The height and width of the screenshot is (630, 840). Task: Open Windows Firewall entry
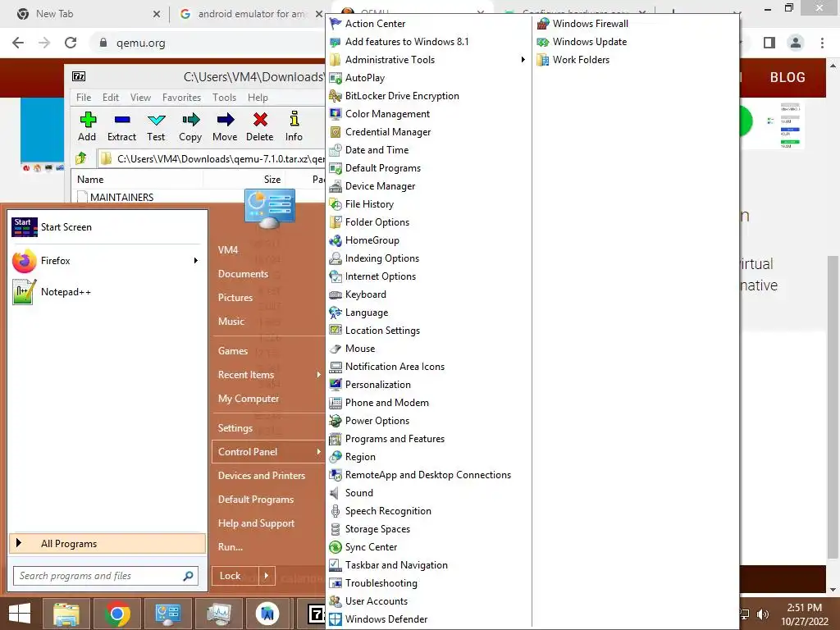(x=591, y=24)
